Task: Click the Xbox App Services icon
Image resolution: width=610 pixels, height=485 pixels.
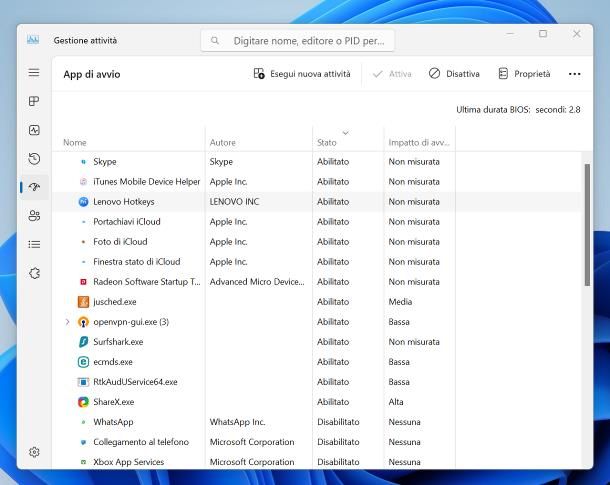Action: point(83,462)
